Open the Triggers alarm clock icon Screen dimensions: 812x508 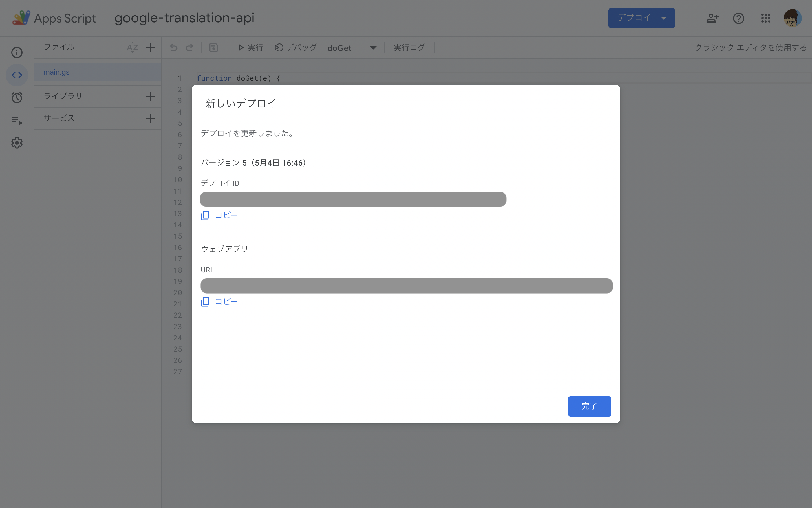17,97
